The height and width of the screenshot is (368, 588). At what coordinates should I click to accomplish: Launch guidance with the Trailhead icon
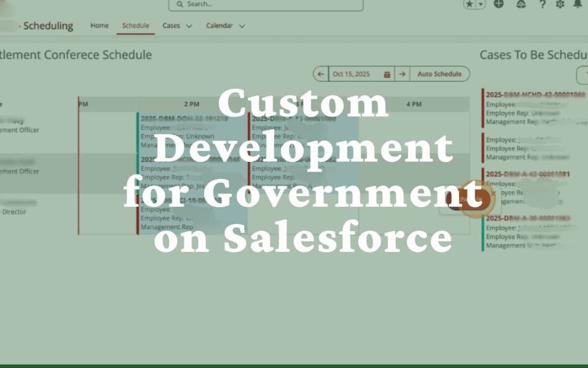tap(520, 5)
